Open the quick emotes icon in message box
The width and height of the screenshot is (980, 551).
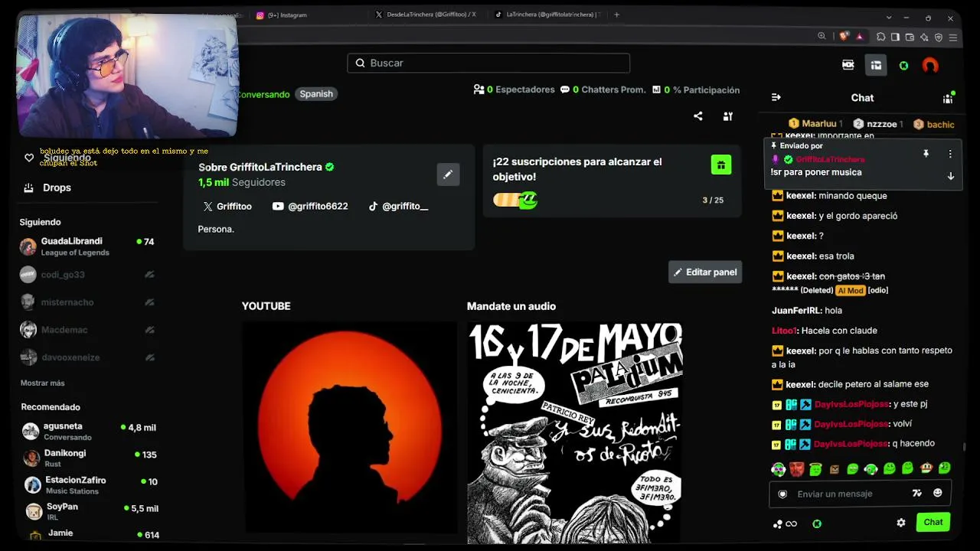[917, 494]
